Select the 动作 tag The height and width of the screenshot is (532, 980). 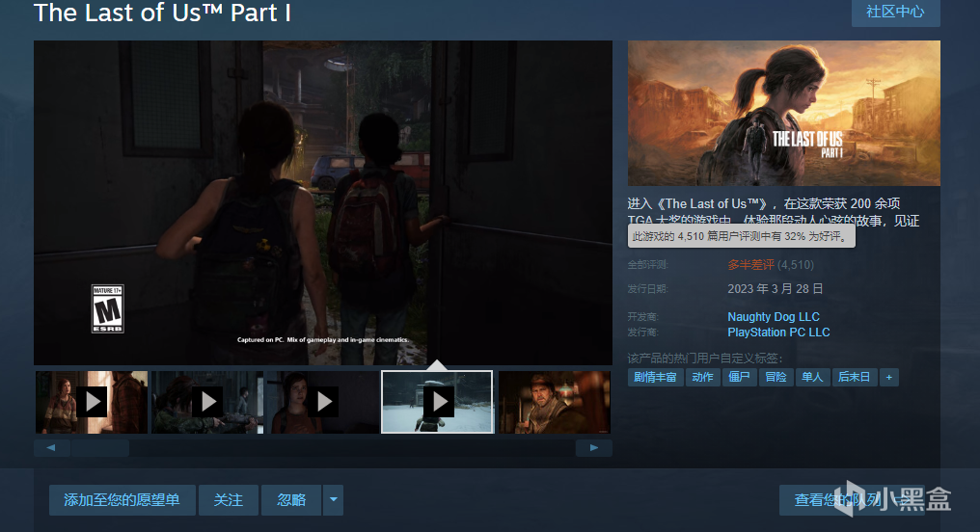coord(702,377)
